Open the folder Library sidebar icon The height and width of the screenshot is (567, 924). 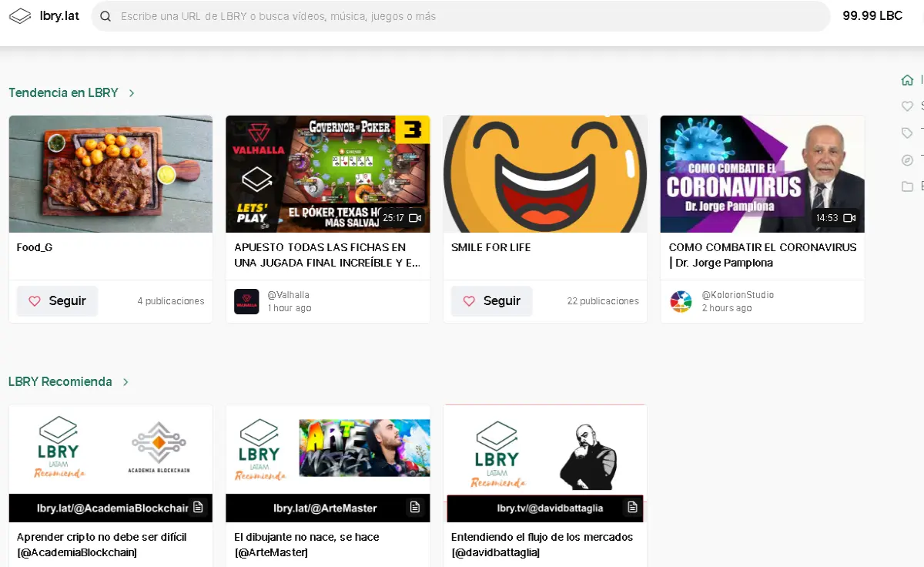tap(907, 186)
